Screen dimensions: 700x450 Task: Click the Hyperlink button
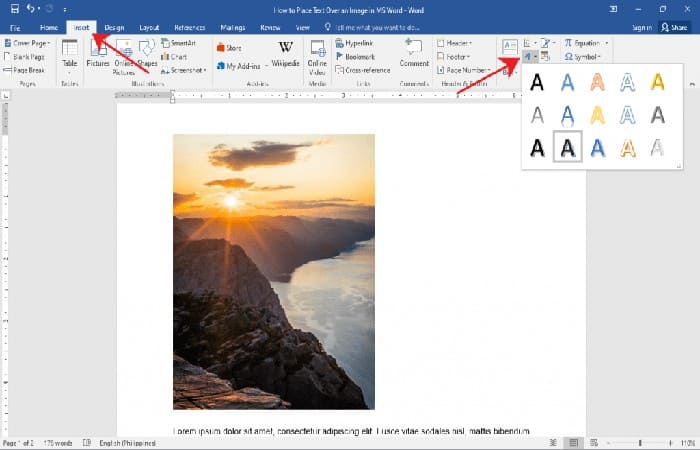(354, 44)
